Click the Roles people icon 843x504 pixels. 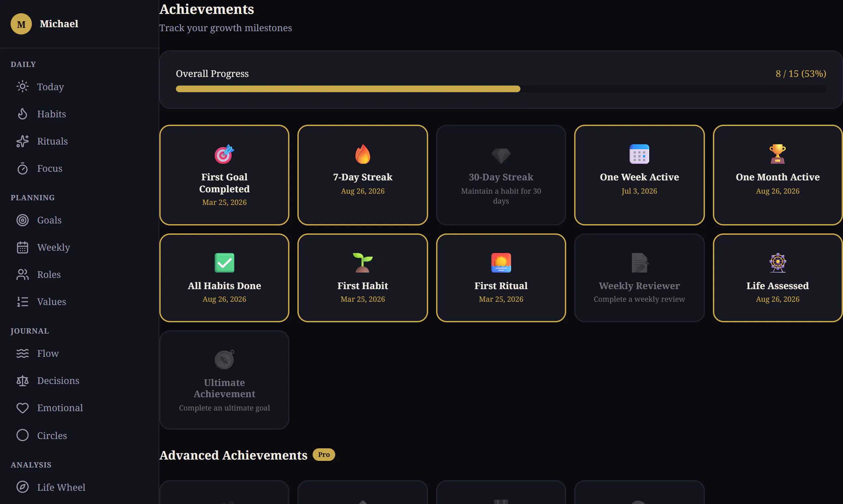coord(23,275)
